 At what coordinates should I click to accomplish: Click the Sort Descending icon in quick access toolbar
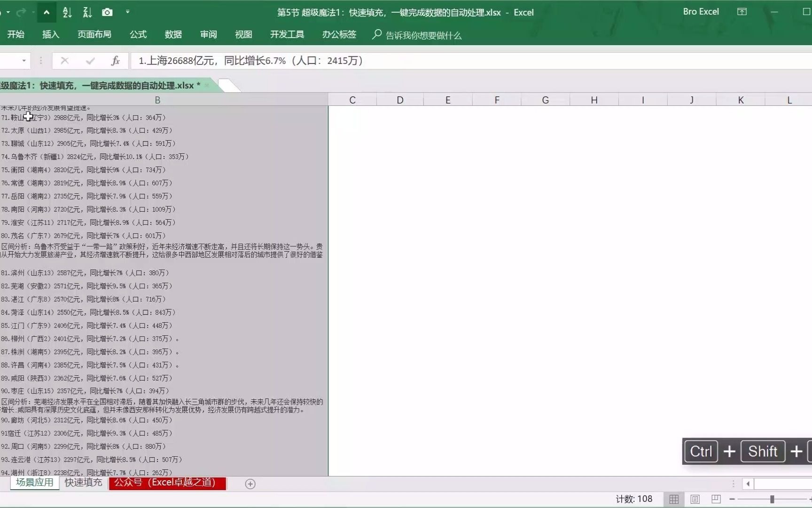pyautogui.click(x=87, y=13)
